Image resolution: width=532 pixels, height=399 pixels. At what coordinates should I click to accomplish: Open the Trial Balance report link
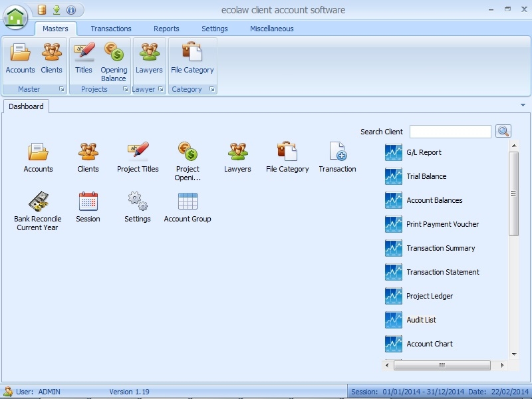tap(426, 176)
